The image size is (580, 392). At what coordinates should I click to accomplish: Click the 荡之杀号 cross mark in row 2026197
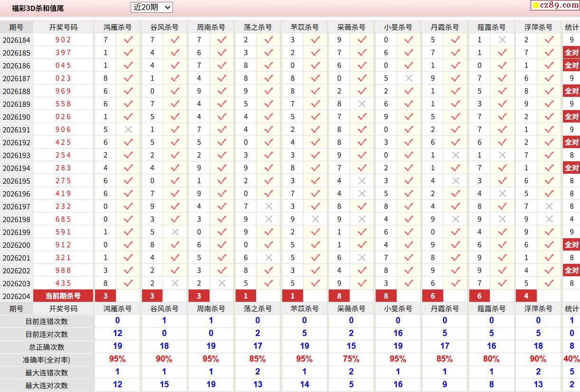pyautogui.click(x=269, y=206)
